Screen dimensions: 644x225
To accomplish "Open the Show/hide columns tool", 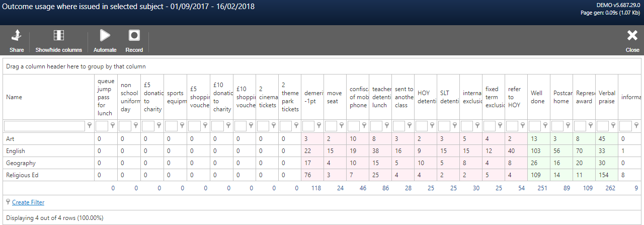I will click(58, 35).
